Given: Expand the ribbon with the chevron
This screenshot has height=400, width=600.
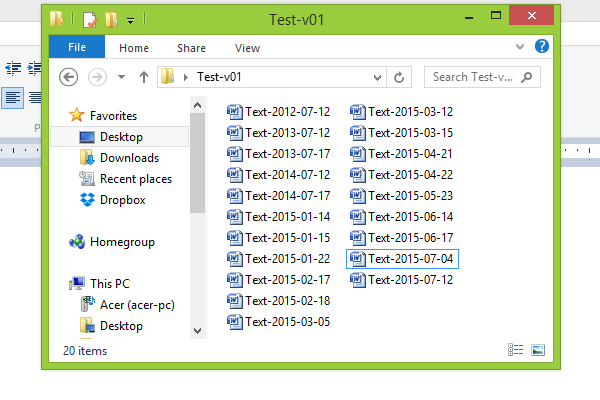Looking at the screenshot, I should tap(519, 47).
